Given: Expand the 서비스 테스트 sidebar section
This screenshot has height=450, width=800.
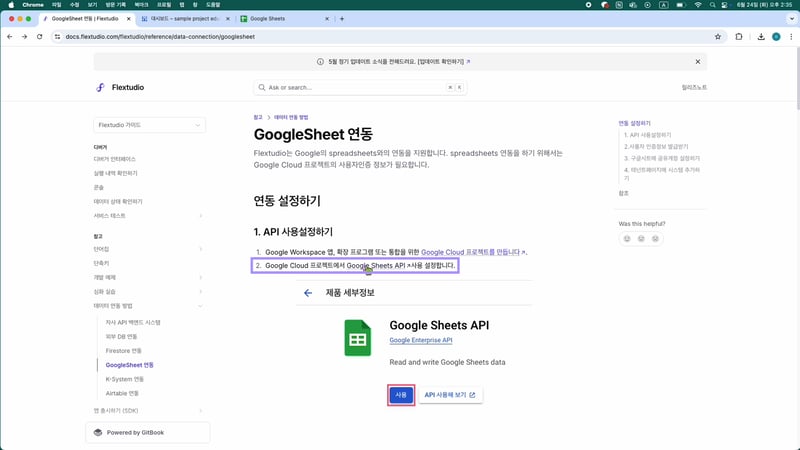Looking at the screenshot, I should click(201, 216).
